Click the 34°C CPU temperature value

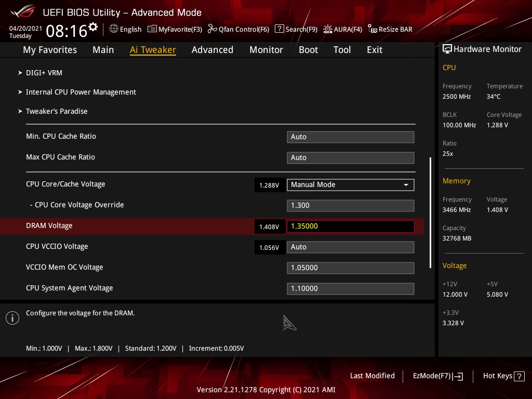point(494,96)
